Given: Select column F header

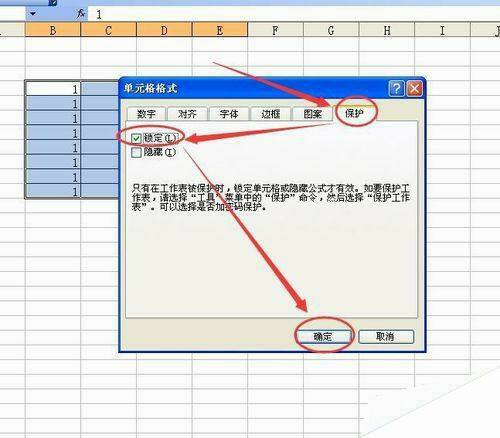Looking at the screenshot, I should click(275, 30).
